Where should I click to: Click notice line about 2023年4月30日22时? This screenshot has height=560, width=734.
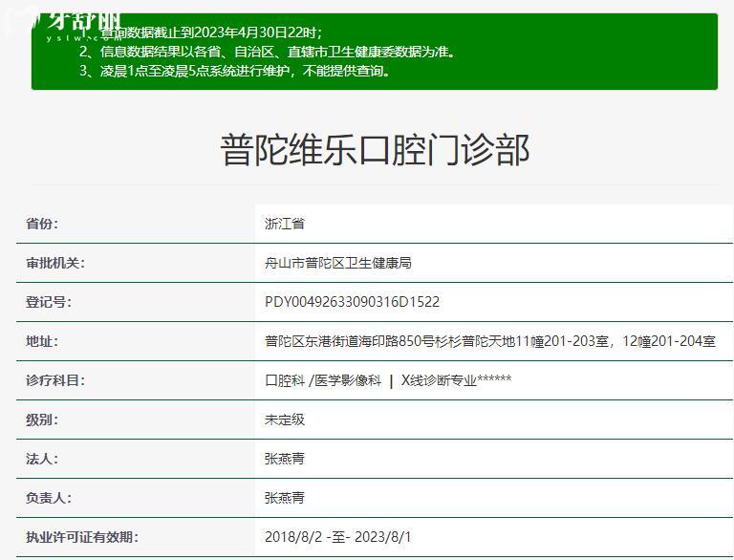click(x=202, y=32)
